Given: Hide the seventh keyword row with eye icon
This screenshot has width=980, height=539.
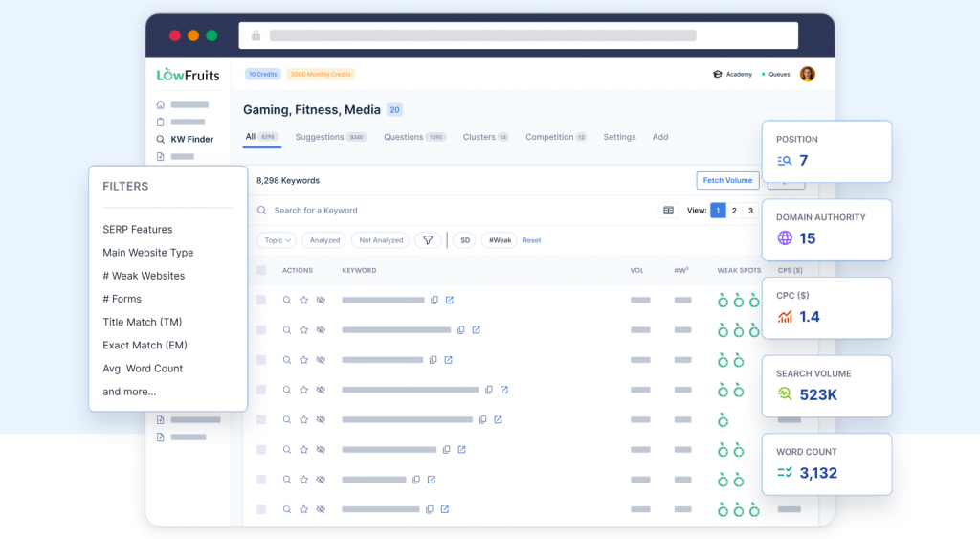Looking at the screenshot, I should (x=321, y=480).
